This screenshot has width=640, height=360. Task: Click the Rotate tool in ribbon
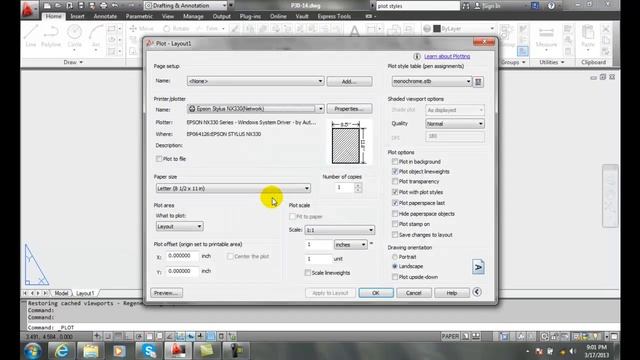click(x=176, y=29)
